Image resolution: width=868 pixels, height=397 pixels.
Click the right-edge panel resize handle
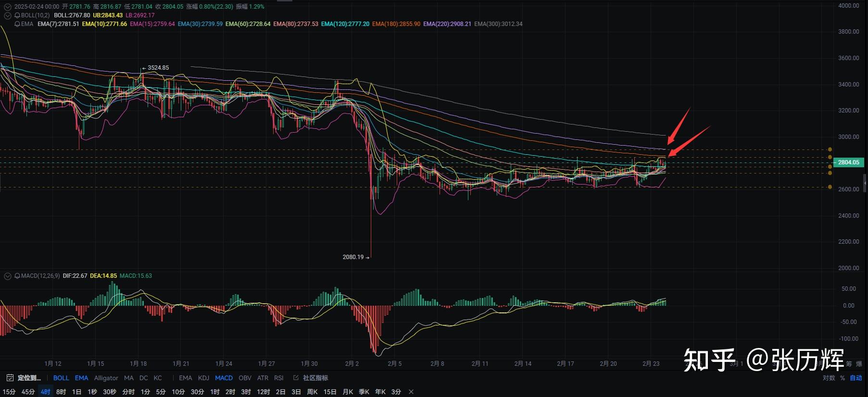click(x=865, y=183)
